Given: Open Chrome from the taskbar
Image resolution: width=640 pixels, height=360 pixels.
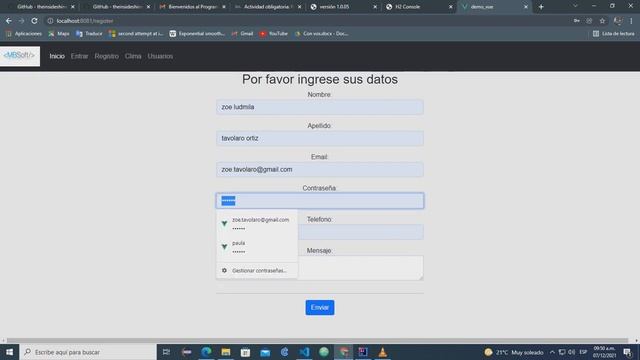Looking at the screenshot, I should pos(343,352).
